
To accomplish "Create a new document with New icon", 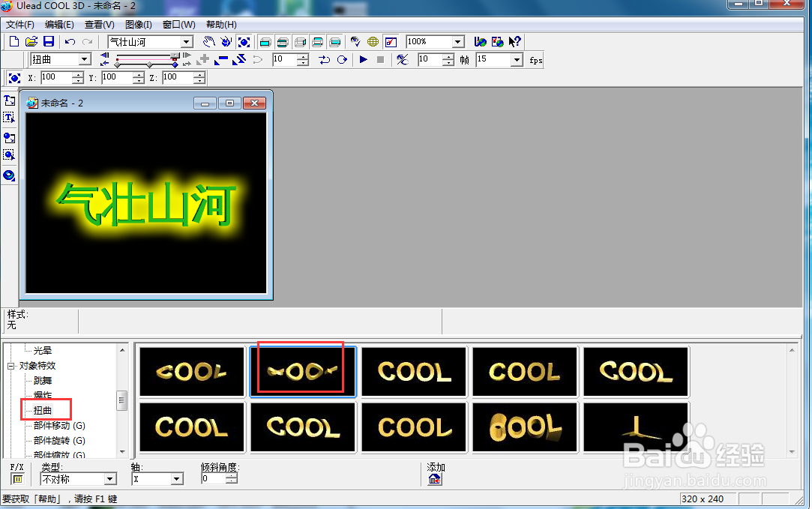I will [14, 41].
